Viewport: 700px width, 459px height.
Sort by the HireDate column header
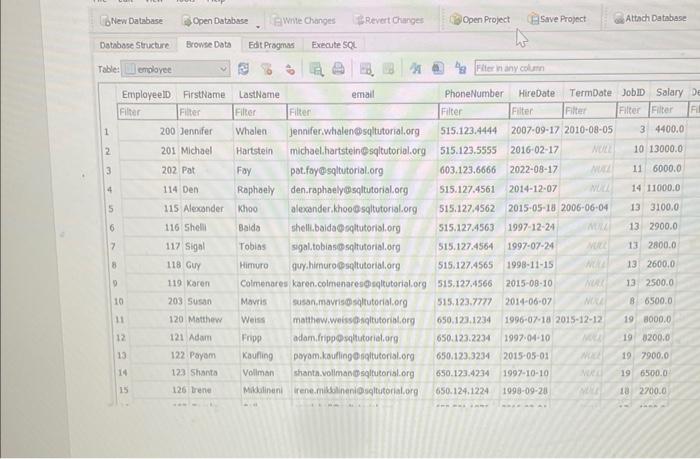(536, 93)
